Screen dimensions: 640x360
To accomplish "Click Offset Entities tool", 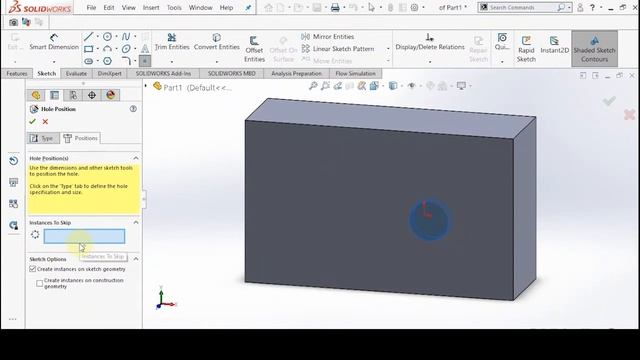I will point(254,49).
